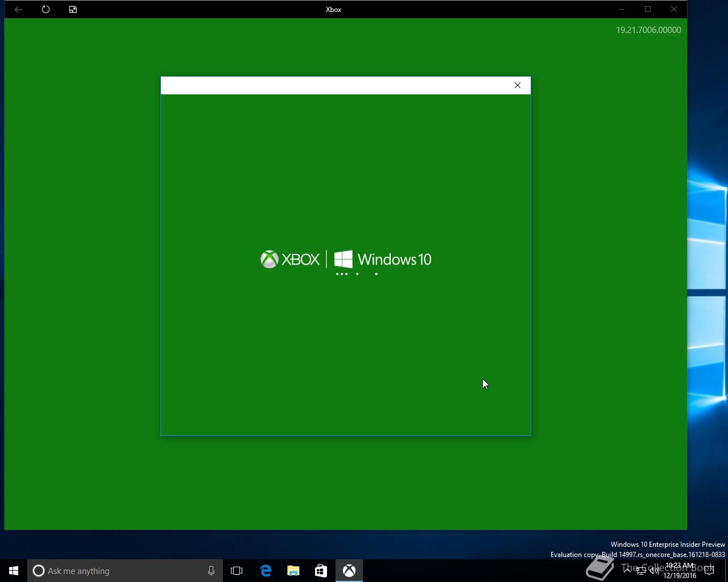The image size is (728, 582).
Task: Click the Cortana circle icon
Action: 38,571
